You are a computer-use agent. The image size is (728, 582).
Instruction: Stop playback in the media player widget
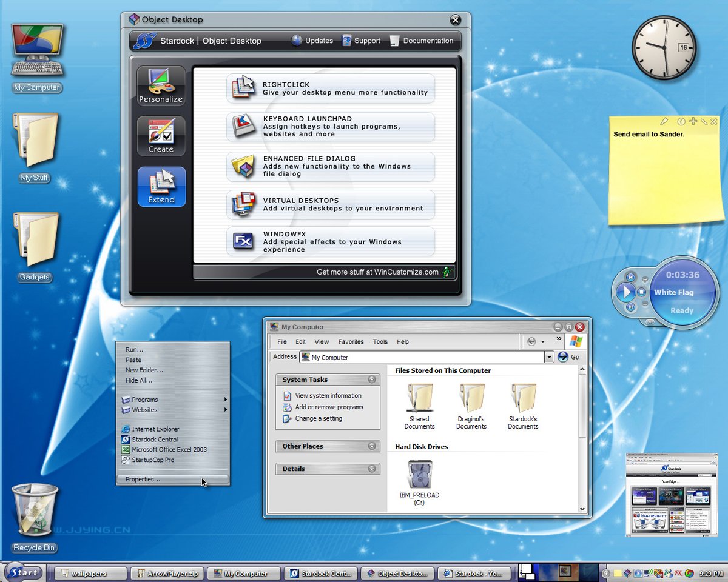pos(641,292)
